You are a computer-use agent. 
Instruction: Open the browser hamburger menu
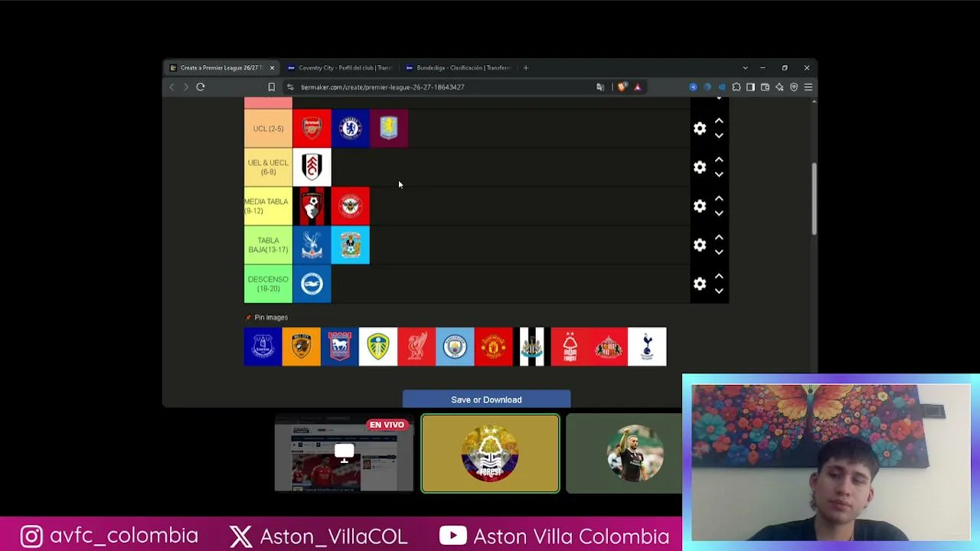808,87
